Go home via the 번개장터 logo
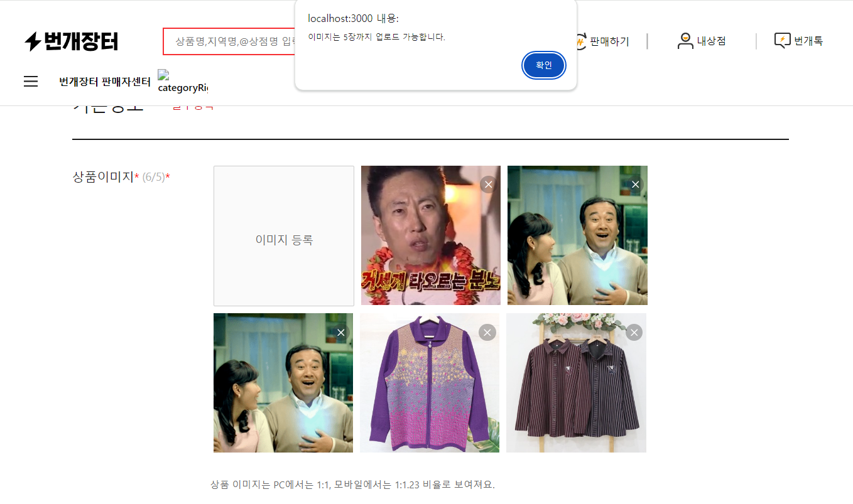The width and height of the screenshot is (853, 504). pyautogui.click(x=71, y=41)
